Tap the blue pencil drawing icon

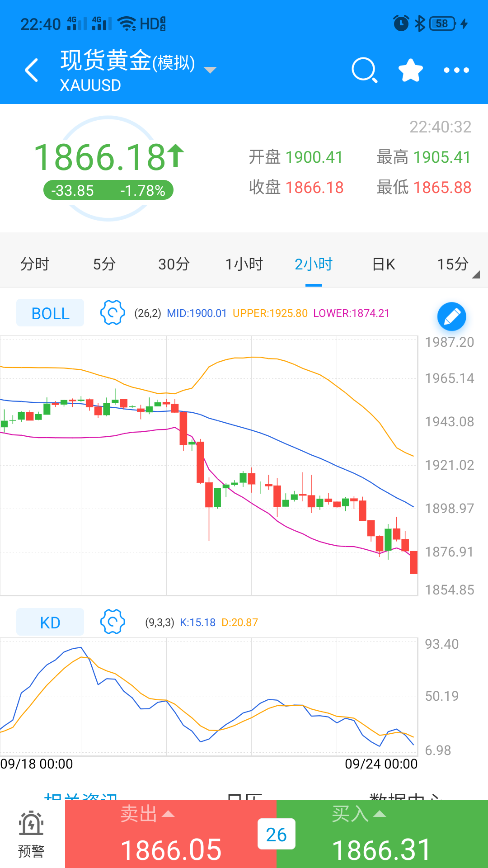451,316
